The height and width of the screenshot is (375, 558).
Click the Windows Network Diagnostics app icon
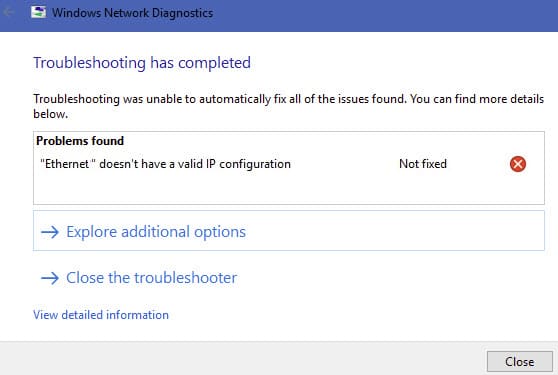(x=38, y=12)
